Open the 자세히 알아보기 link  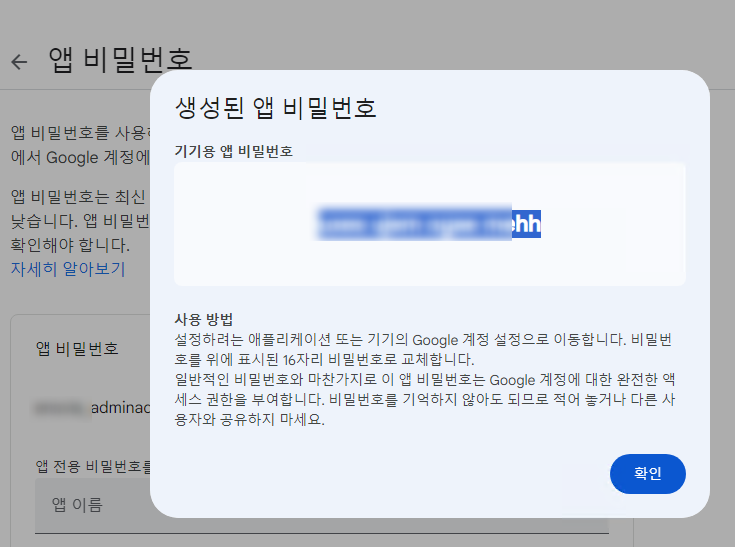point(68,269)
